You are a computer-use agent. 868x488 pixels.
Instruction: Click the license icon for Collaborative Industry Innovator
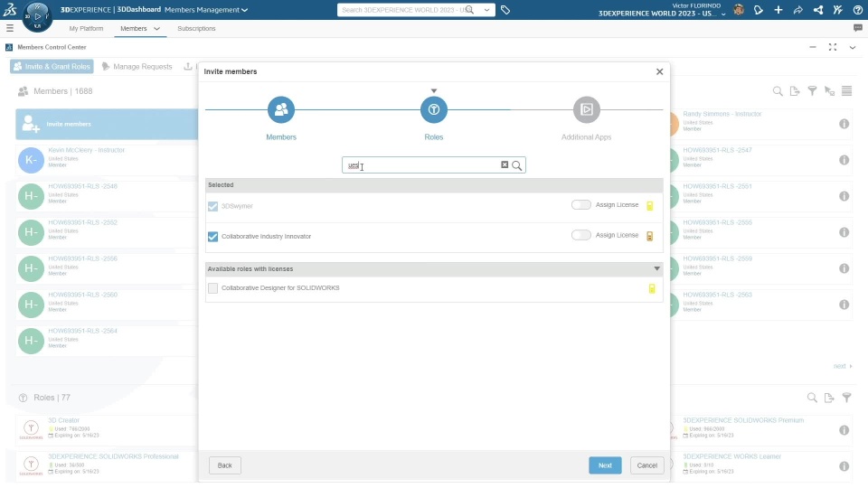click(650, 236)
